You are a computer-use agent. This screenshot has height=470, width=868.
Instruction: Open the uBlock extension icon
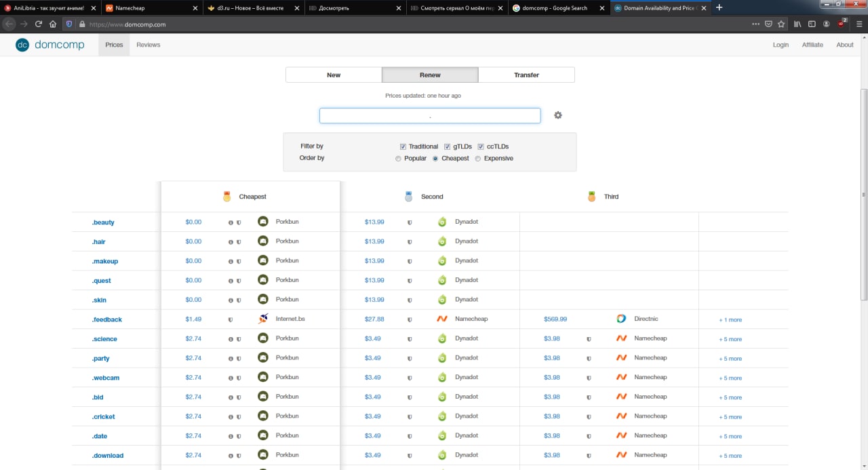(x=842, y=23)
